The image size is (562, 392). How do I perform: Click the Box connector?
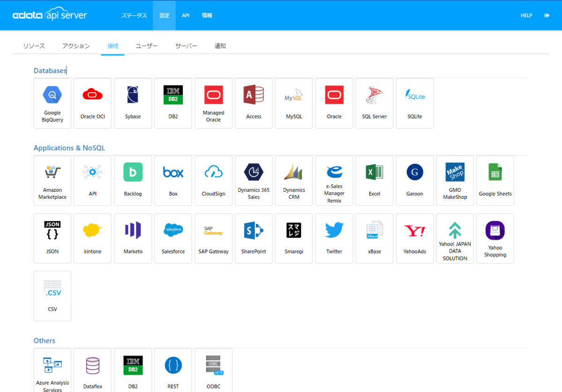173,181
